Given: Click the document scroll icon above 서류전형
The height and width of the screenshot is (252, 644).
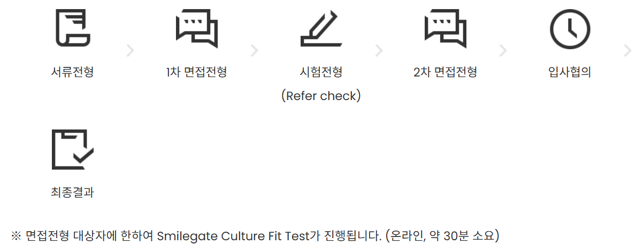Looking at the screenshot, I should click(72, 29).
